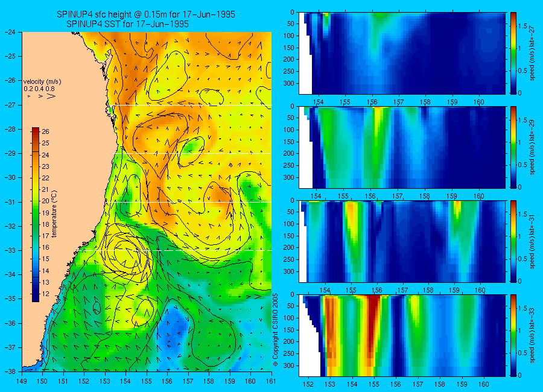
Task: Click the '-24' latitude axis label
Action: (9, 32)
